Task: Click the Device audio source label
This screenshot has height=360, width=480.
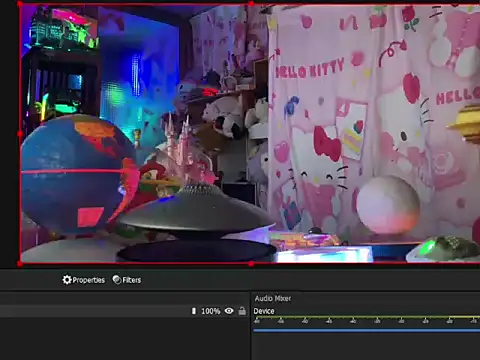Action: [264, 311]
